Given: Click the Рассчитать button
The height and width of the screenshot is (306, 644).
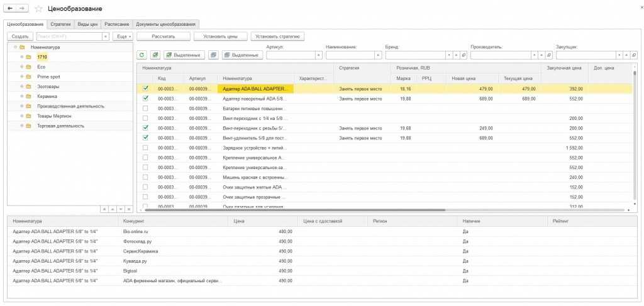Looking at the screenshot, I should coord(163,36).
